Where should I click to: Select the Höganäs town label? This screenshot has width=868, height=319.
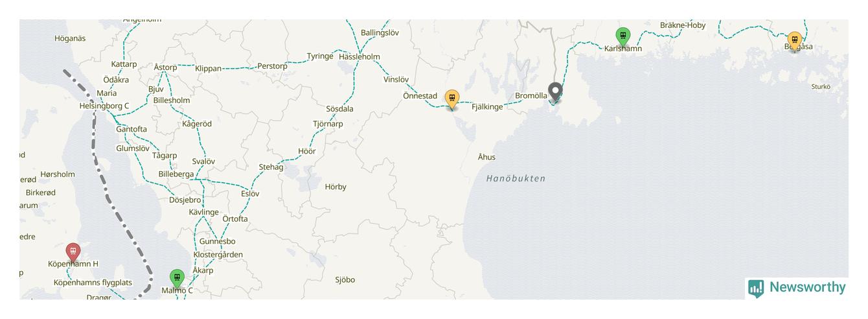70,38
